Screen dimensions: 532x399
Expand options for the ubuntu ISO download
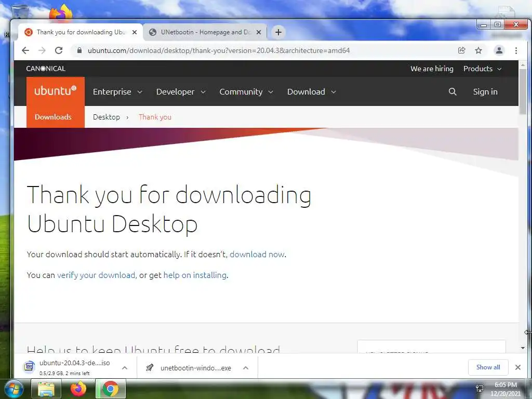click(x=125, y=368)
